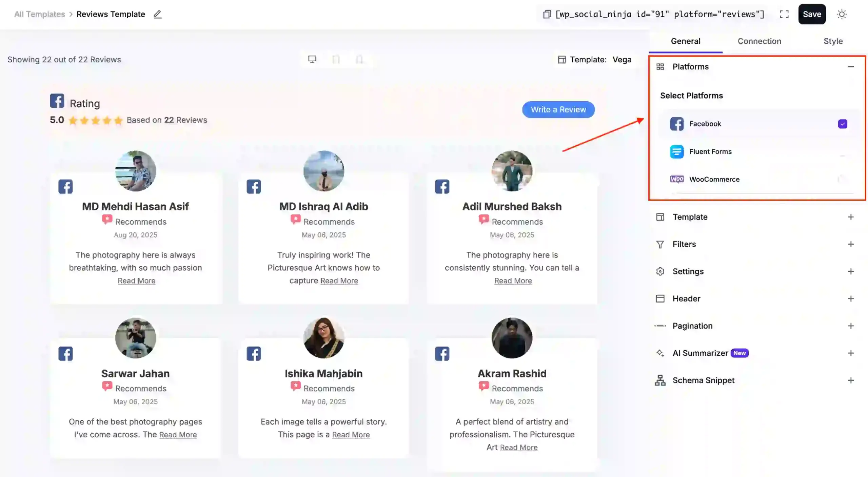This screenshot has width=868, height=477.
Task: Select the desktop preview icon
Action: (x=312, y=59)
